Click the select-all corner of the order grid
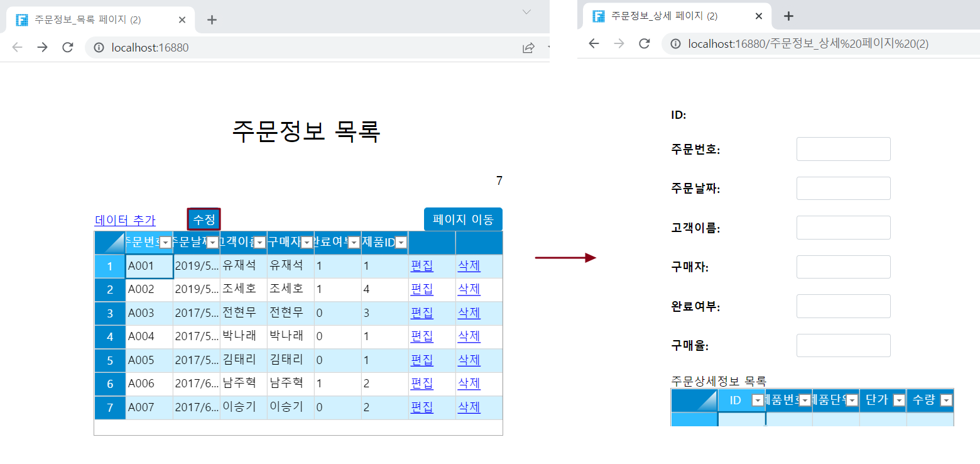 [110, 243]
